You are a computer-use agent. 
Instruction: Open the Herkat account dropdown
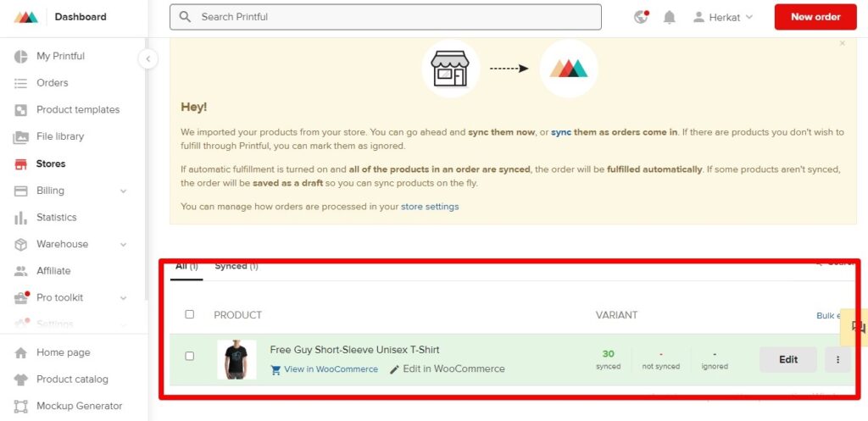[x=723, y=17]
